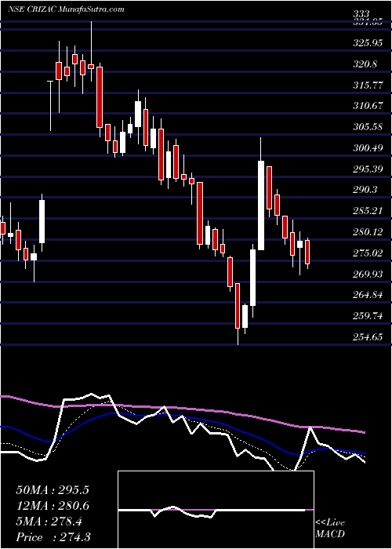The height and width of the screenshot is (549, 392).
Task: Click the 333 price axis label
Action: coord(361,14)
